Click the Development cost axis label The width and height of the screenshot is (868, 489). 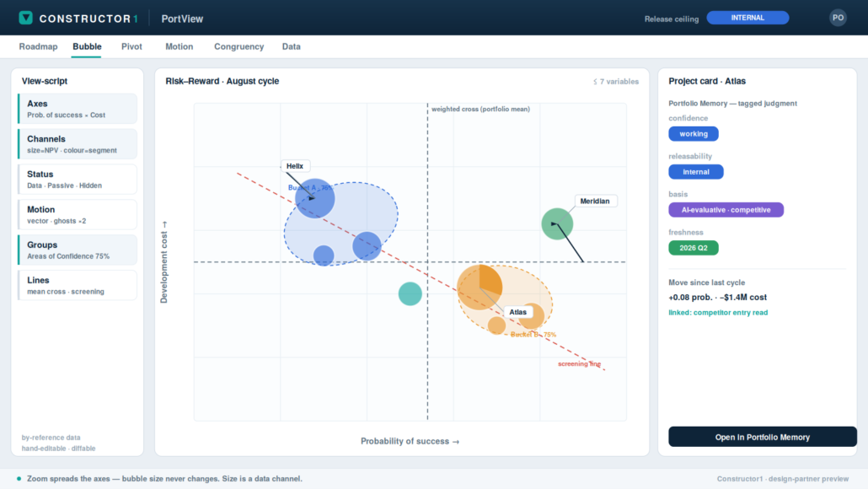click(163, 262)
